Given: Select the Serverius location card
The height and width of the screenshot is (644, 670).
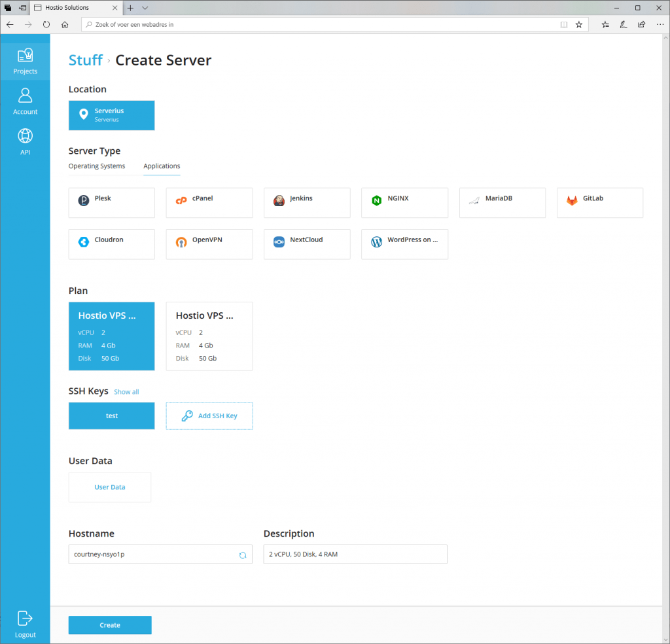Looking at the screenshot, I should click(x=111, y=115).
